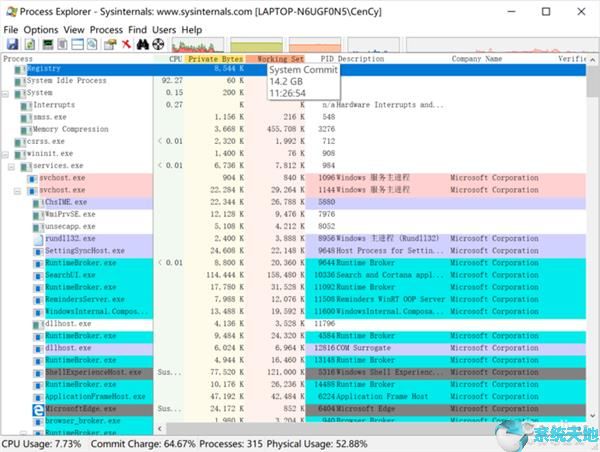600x452 pixels.
Task: Select the ShellExperienceHost.exe process
Action: [x=293, y=373]
